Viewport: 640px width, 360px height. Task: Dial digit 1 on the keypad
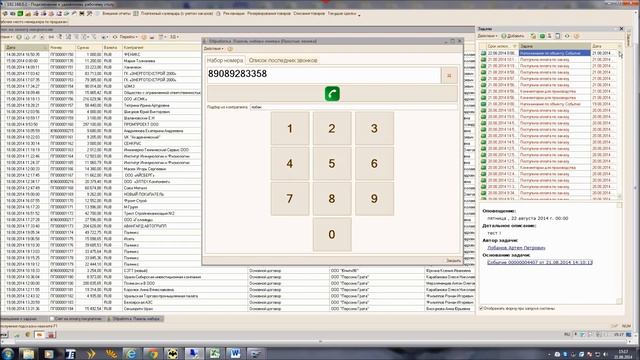290,129
